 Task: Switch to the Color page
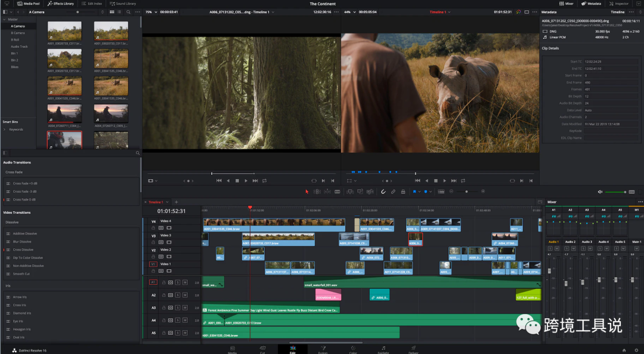click(x=352, y=348)
